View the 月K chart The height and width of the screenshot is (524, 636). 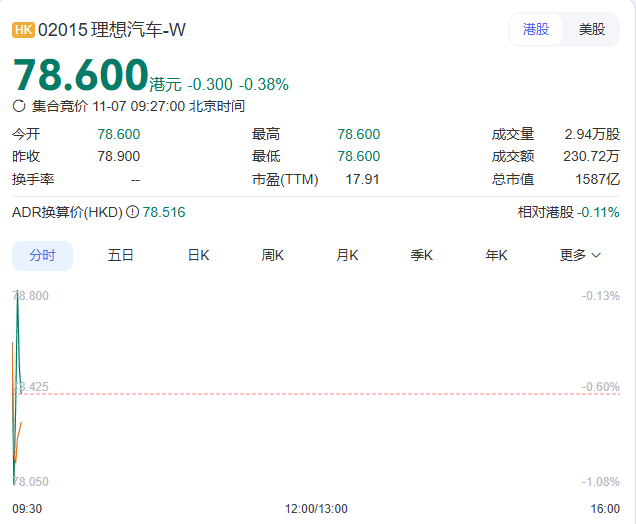[x=347, y=255]
